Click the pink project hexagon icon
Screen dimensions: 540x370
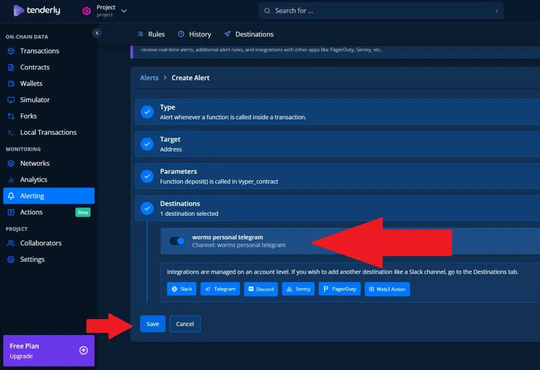pos(86,11)
